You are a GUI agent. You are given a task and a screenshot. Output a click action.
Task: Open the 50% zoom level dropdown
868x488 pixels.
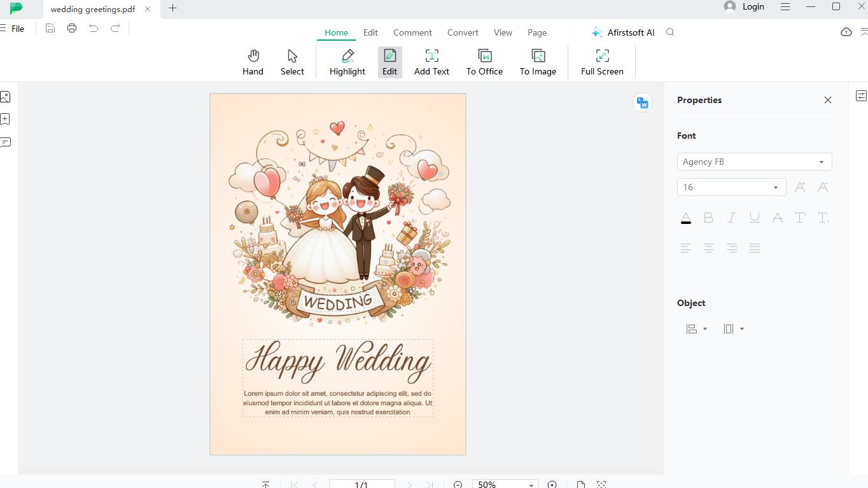505,485
